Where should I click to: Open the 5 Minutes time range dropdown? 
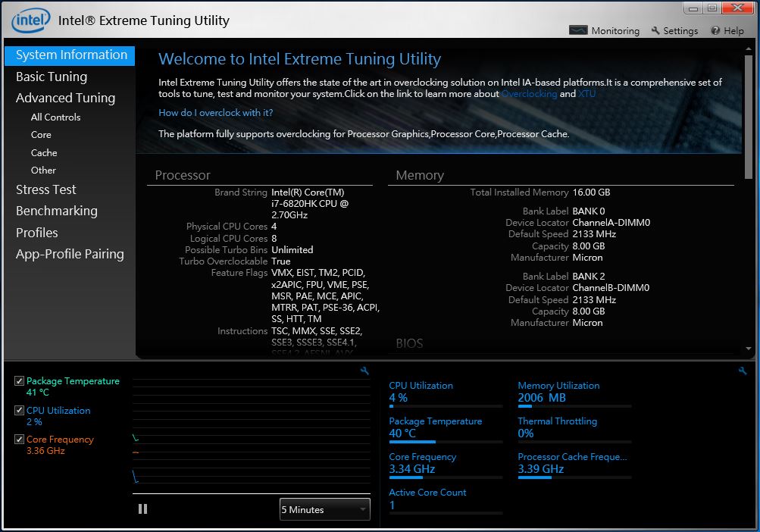click(x=325, y=509)
